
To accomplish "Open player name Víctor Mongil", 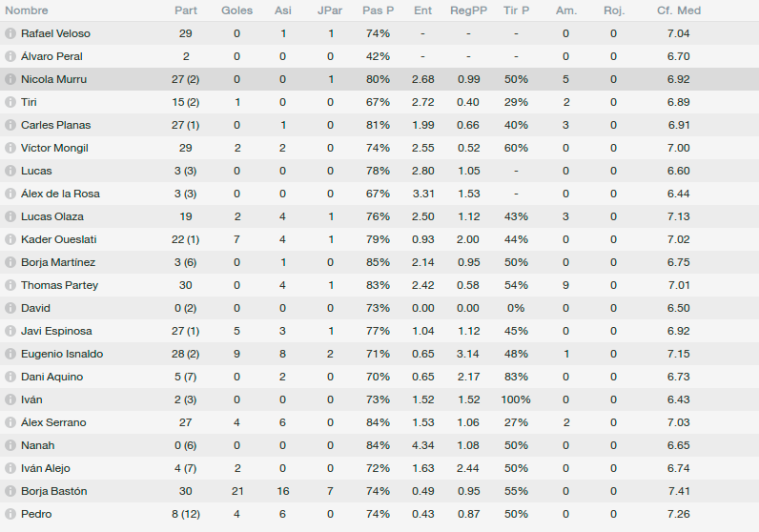I will (54, 148).
